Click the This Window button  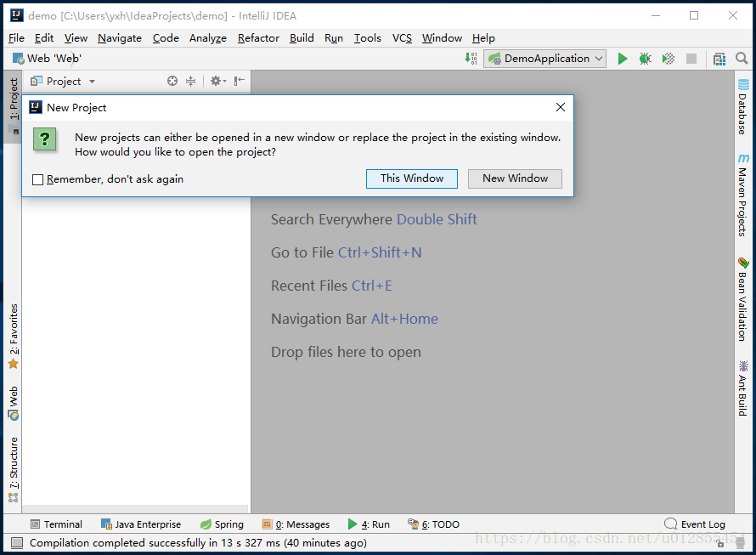pos(412,178)
